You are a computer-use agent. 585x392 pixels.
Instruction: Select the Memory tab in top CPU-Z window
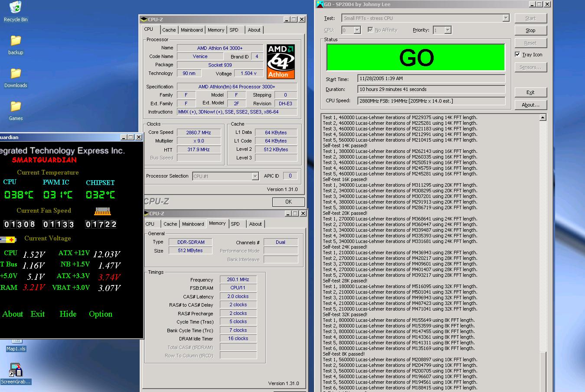pos(216,30)
